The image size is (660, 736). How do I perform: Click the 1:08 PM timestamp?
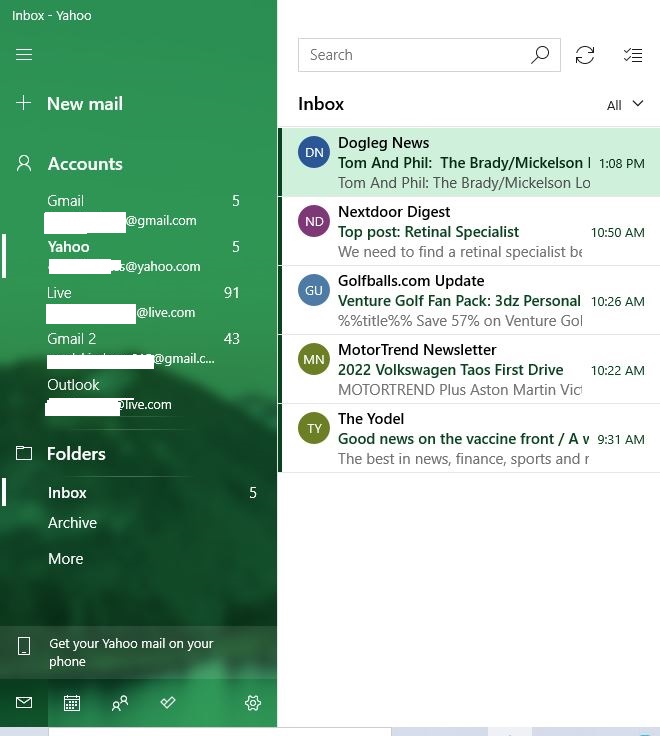pyautogui.click(x=622, y=163)
